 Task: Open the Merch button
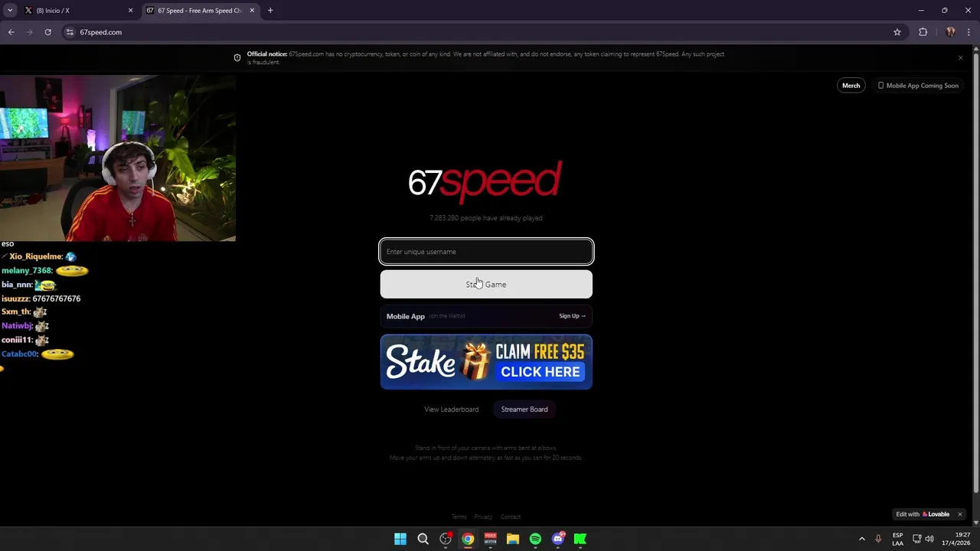click(x=851, y=86)
